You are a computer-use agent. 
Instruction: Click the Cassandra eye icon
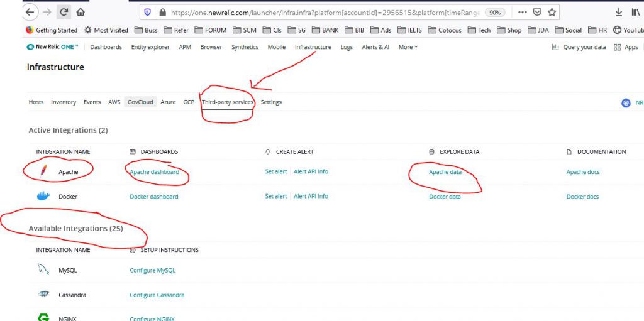click(x=43, y=295)
